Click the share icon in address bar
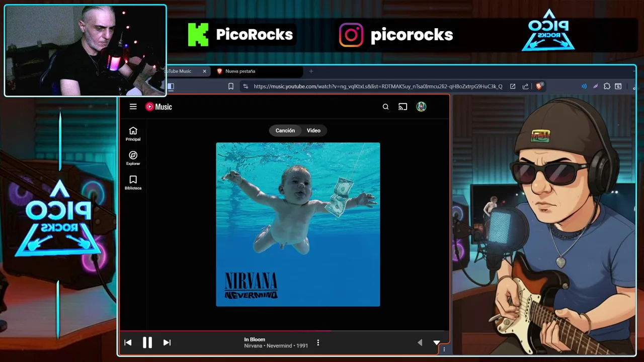 [525, 86]
